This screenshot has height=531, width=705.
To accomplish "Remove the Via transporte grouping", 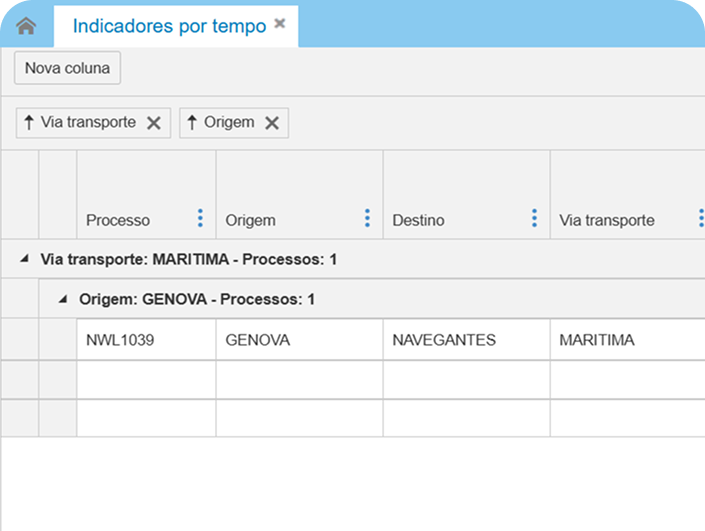I will pyautogui.click(x=154, y=123).
